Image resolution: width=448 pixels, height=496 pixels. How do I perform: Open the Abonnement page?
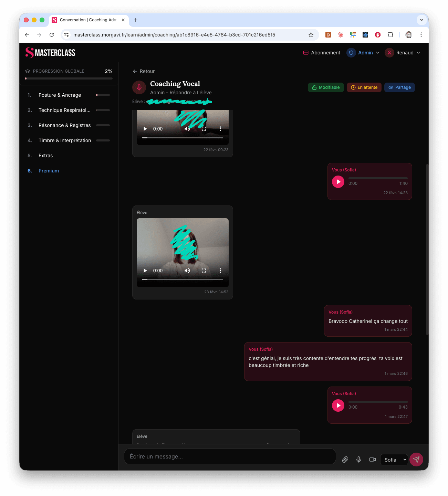point(322,53)
